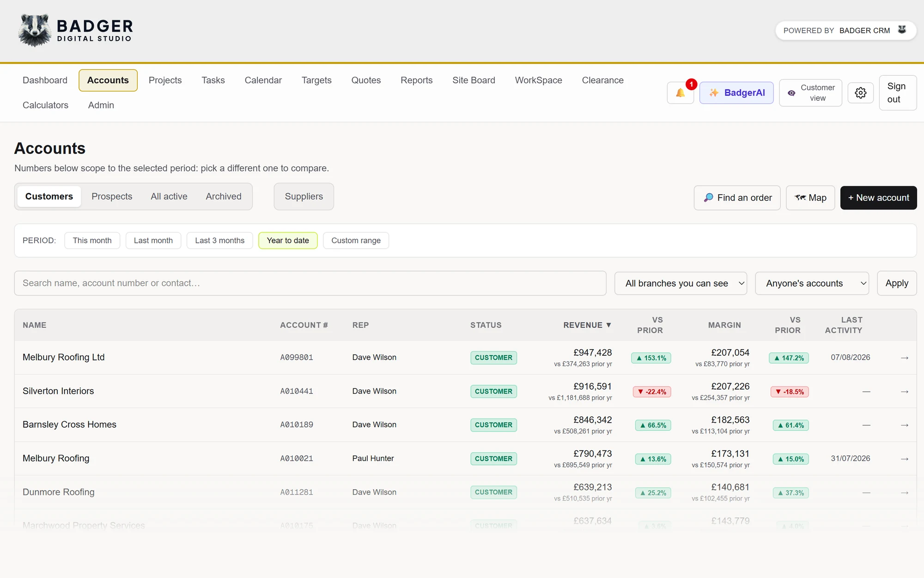Switch to the Archived tab

(224, 197)
